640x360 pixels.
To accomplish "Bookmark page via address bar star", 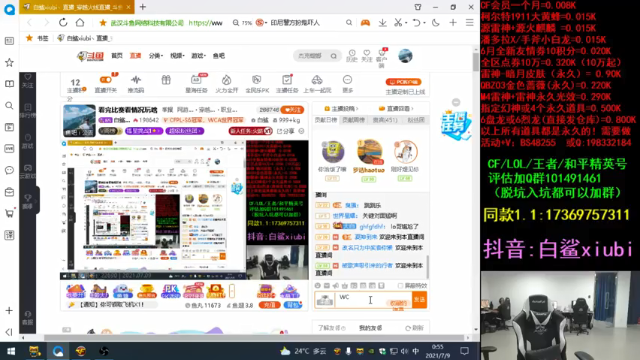I will [x=103, y=23].
